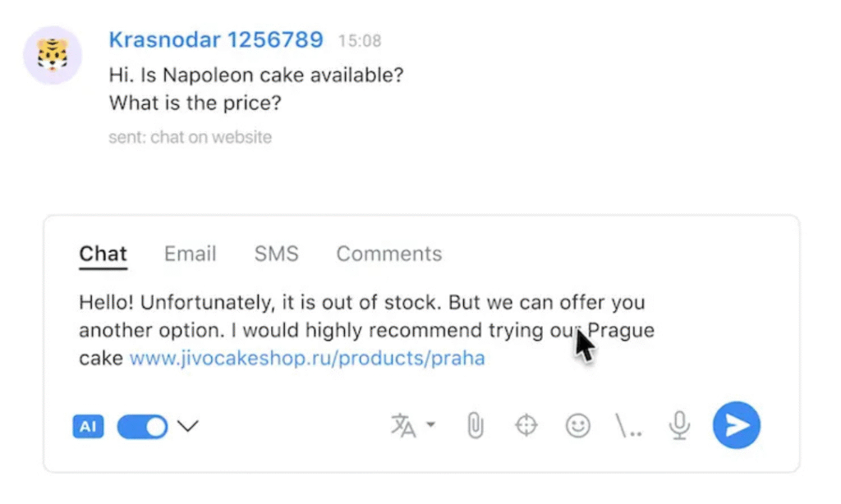
Task: Switch to the Email tab
Action: point(190,254)
